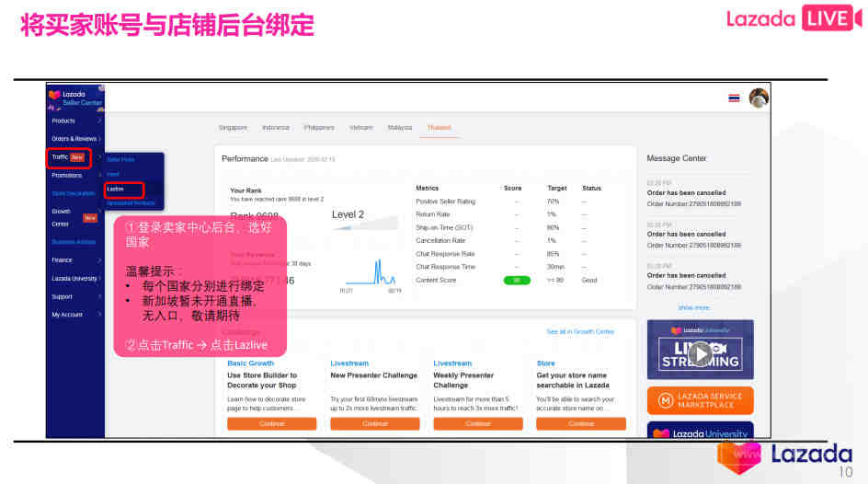Click Show more in the Message Center
The width and height of the screenshot is (868, 484).
[x=693, y=307]
